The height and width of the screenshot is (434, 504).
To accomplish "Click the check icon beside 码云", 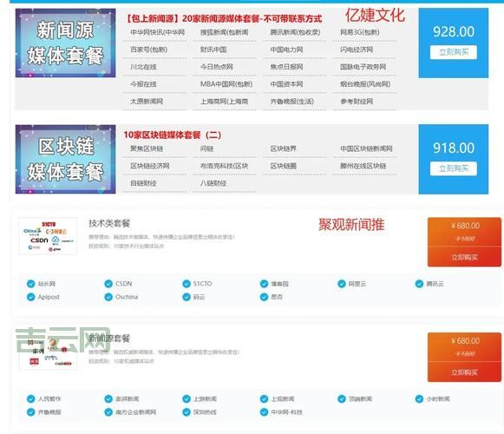I will [187, 297].
